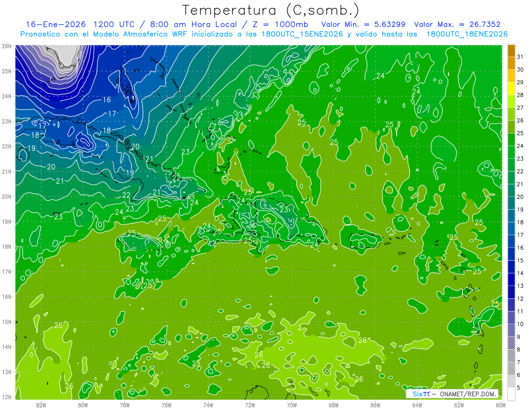Screen dimensions: 532x411
Task: Click the "72W" longitude axis label
Action: coord(250,405)
